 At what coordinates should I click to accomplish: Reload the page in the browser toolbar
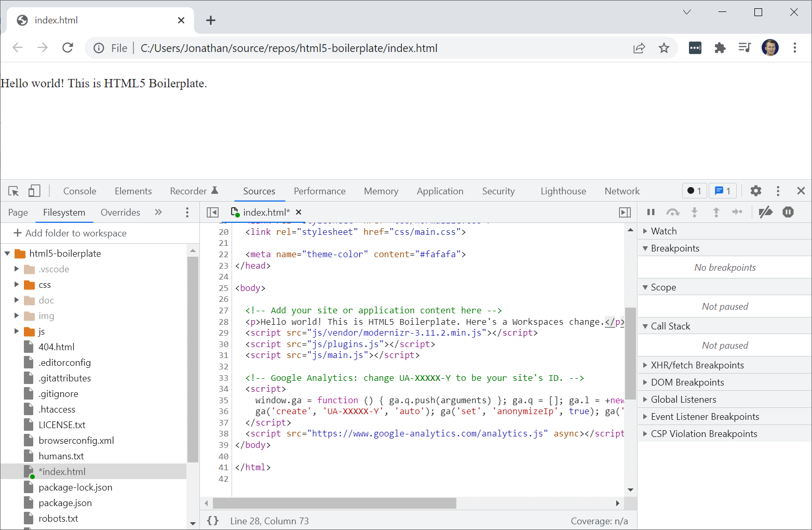(x=67, y=47)
